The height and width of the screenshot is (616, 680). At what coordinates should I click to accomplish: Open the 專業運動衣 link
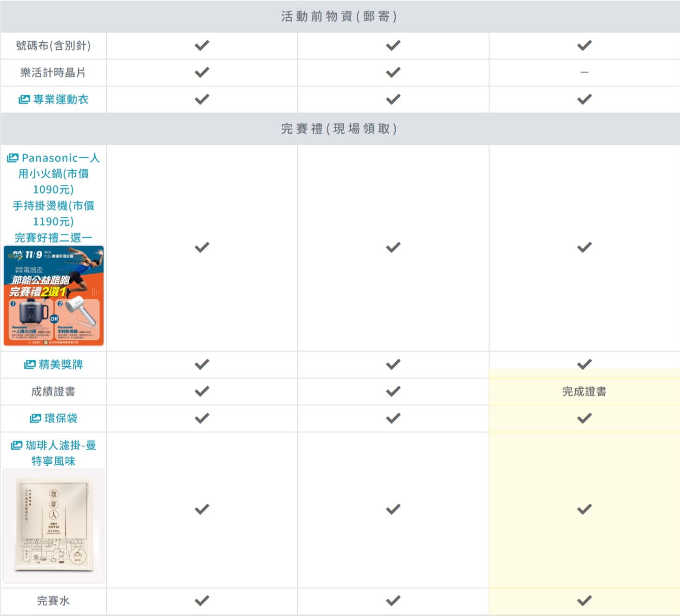(60, 99)
